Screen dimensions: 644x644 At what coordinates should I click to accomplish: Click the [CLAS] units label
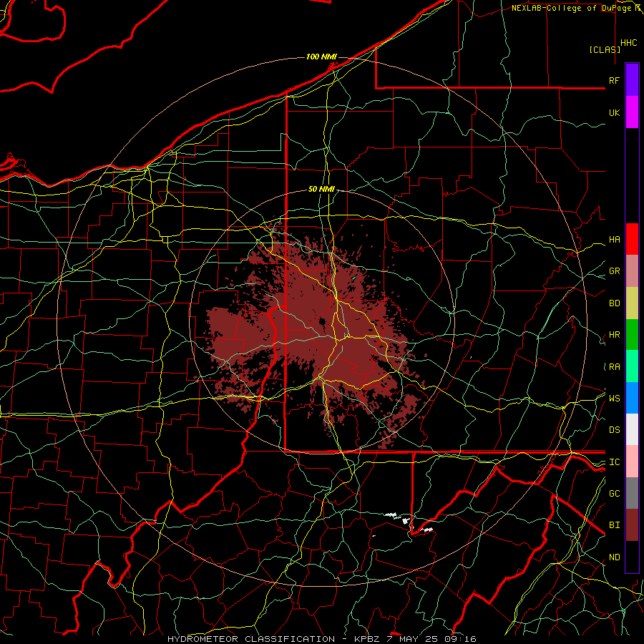click(x=605, y=49)
